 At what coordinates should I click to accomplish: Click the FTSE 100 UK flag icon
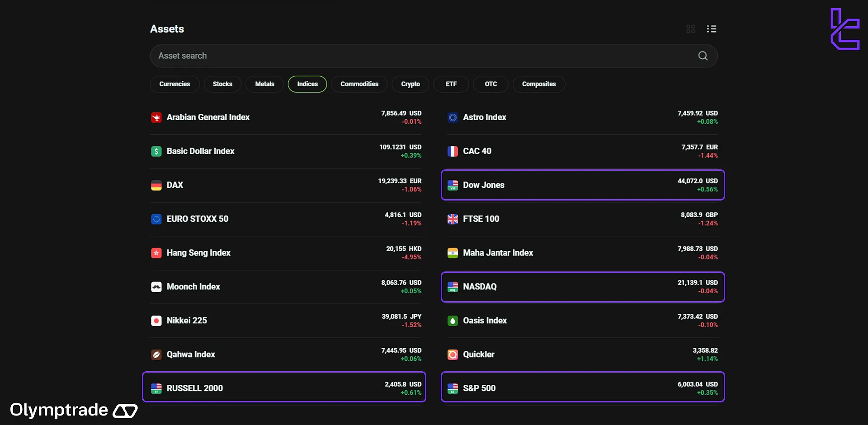pos(453,219)
